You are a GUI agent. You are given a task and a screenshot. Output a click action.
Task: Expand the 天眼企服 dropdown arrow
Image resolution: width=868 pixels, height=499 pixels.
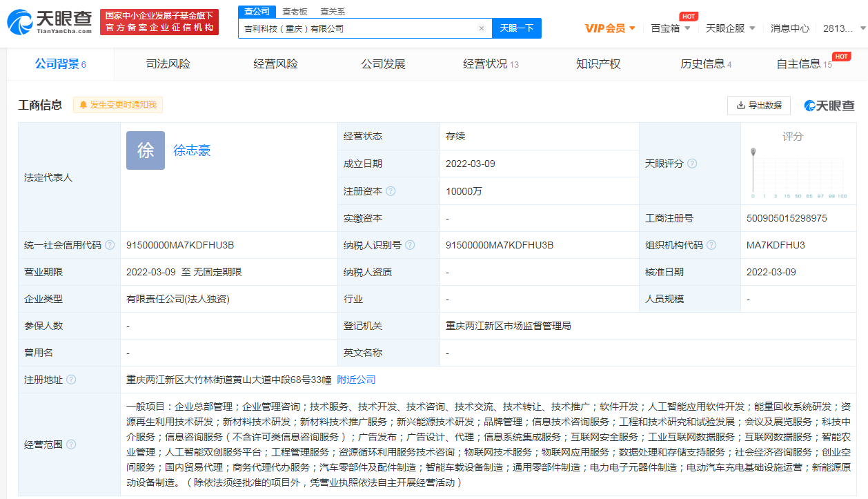(x=752, y=28)
